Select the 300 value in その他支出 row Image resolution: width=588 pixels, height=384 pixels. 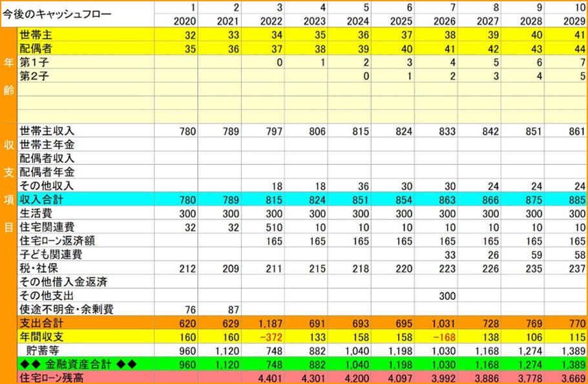pyautogui.click(x=446, y=295)
